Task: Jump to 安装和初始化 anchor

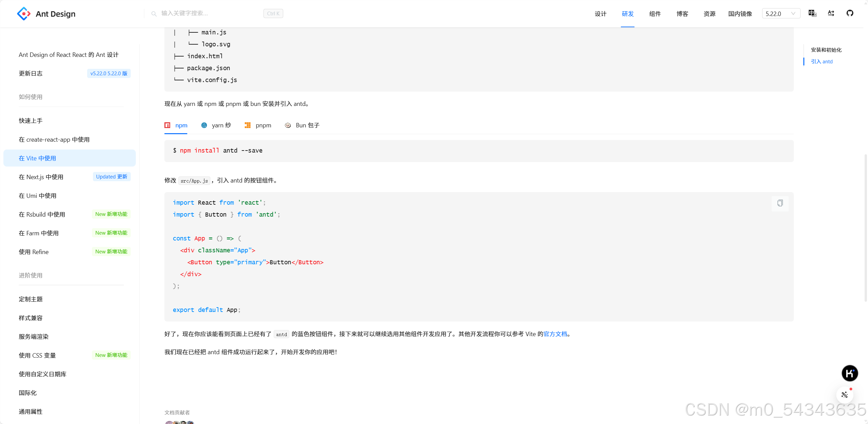Action: click(826, 50)
